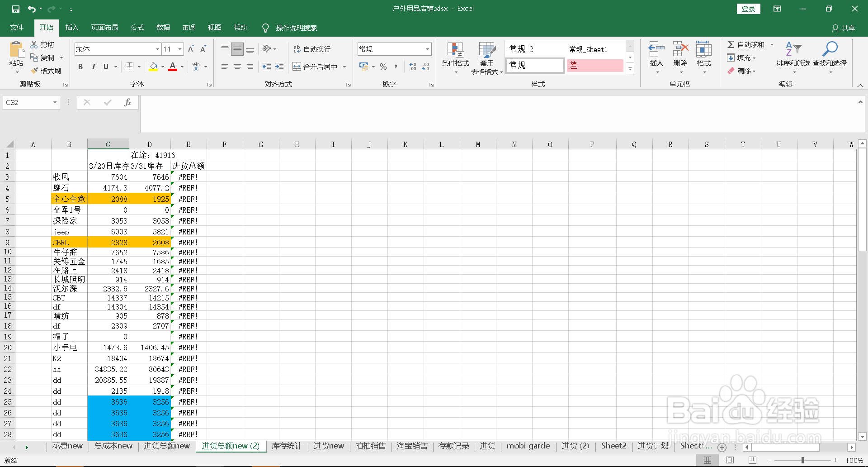Image resolution: width=868 pixels, height=467 pixels.
Task: Click the Align Left icon
Action: pos(224,67)
